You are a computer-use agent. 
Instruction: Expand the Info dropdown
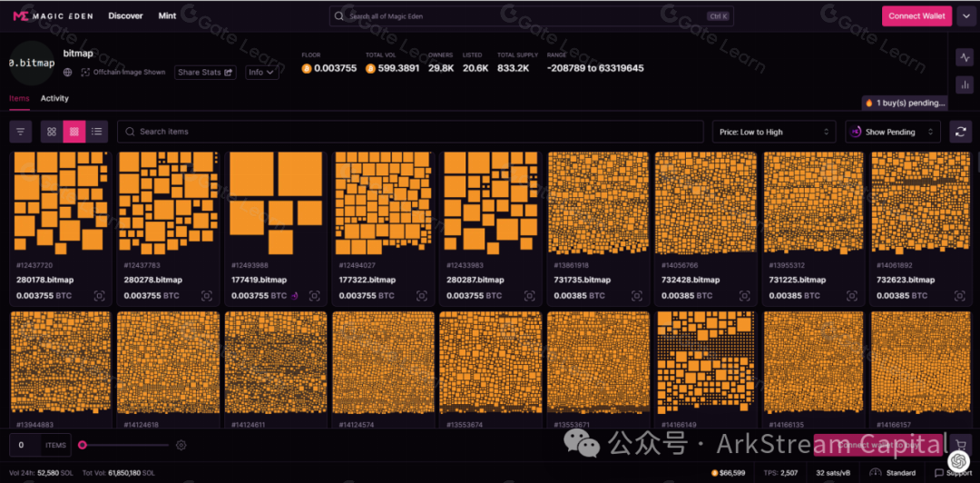pos(261,73)
